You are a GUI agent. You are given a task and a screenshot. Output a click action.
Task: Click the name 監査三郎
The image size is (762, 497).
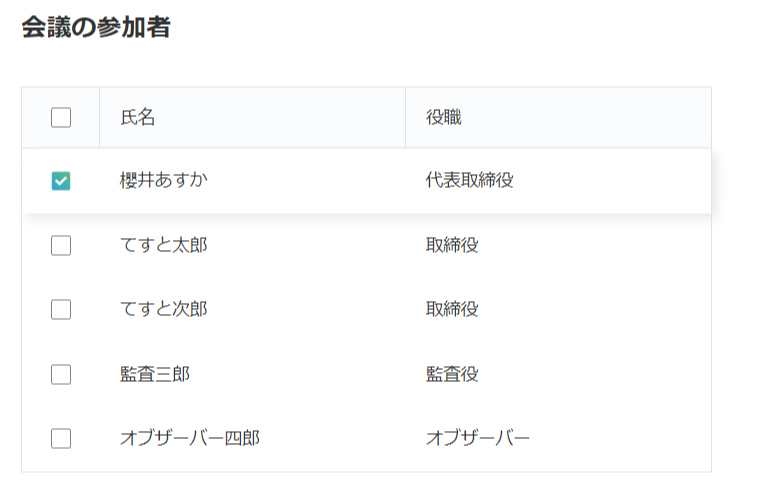tap(155, 374)
